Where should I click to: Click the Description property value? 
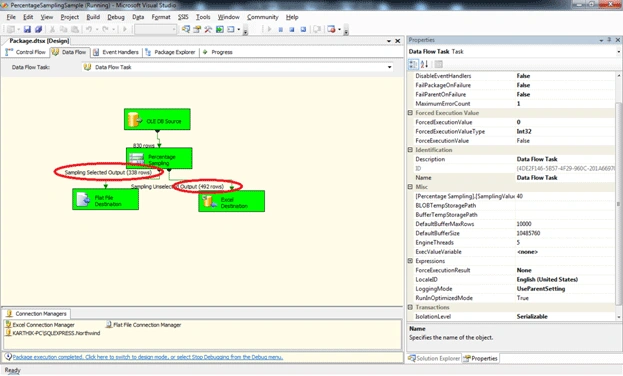pyautogui.click(x=565, y=159)
